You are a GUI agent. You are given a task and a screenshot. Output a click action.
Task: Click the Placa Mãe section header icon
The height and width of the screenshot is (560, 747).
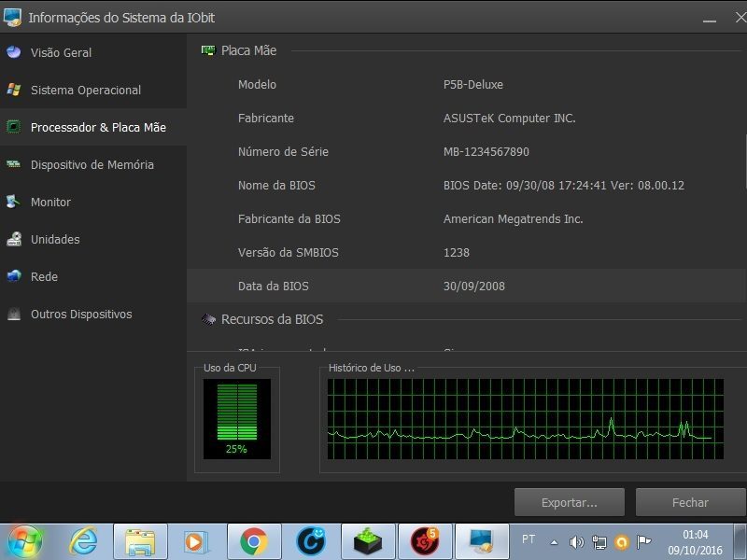(208, 50)
